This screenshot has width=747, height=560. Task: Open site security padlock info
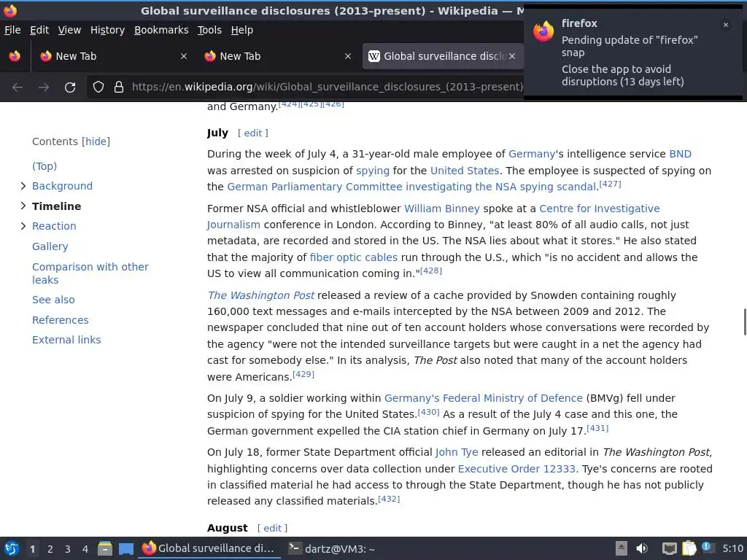(x=119, y=87)
